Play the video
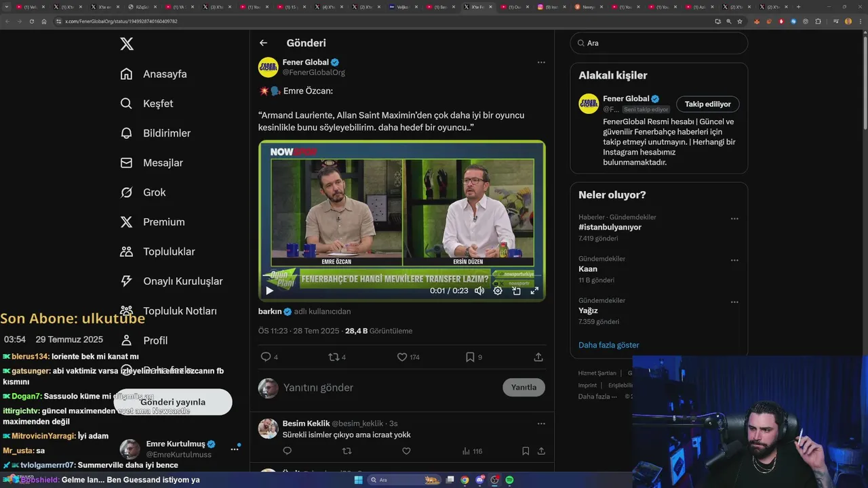 pos(269,291)
